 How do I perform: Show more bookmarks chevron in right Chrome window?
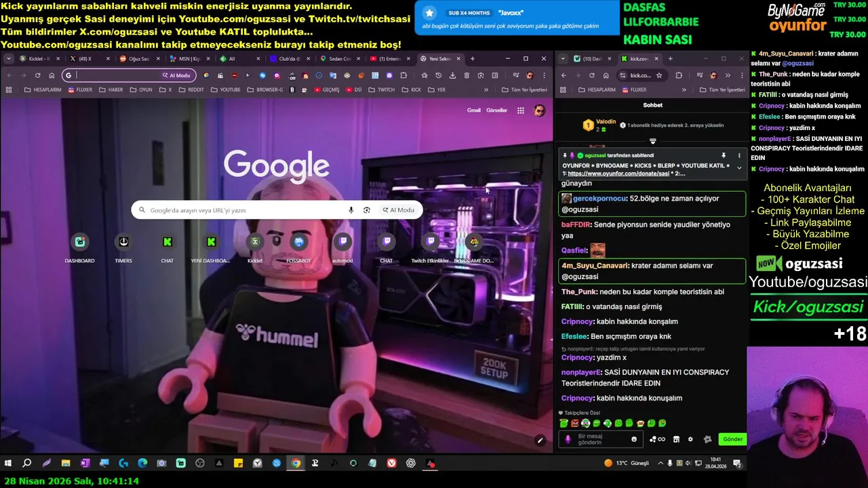684,89
